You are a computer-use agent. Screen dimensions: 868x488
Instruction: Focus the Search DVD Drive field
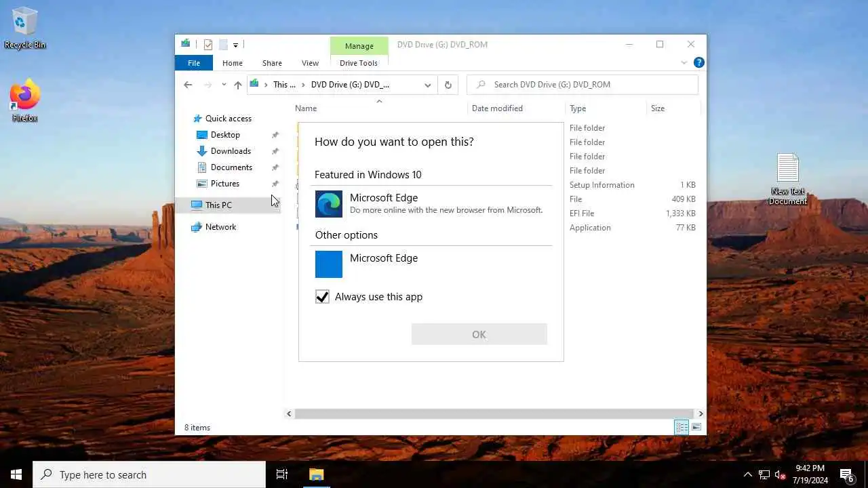coord(583,85)
